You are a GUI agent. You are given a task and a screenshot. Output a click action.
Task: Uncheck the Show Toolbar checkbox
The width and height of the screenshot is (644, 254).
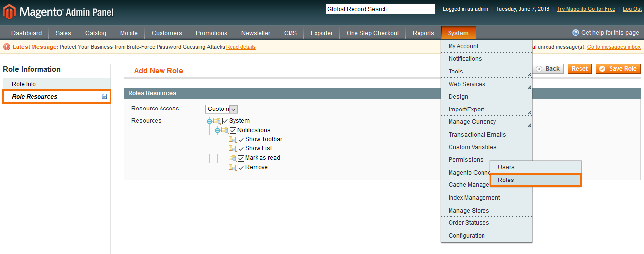(x=241, y=140)
